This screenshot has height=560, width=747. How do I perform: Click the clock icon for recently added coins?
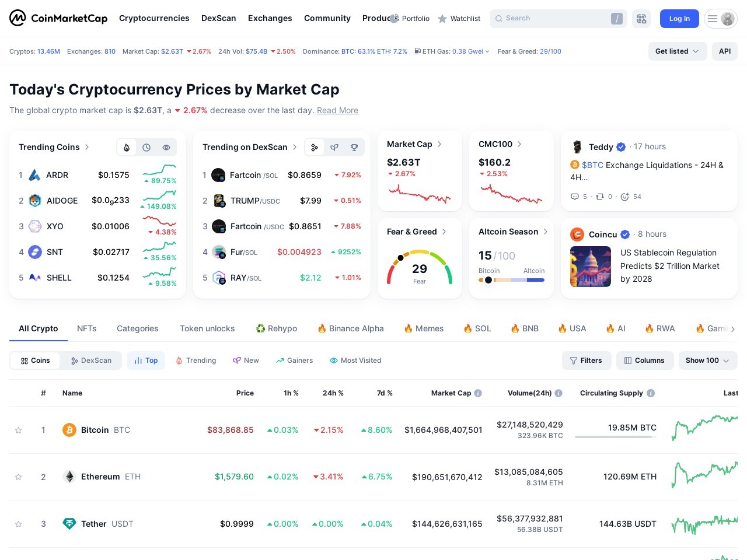(146, 147)
